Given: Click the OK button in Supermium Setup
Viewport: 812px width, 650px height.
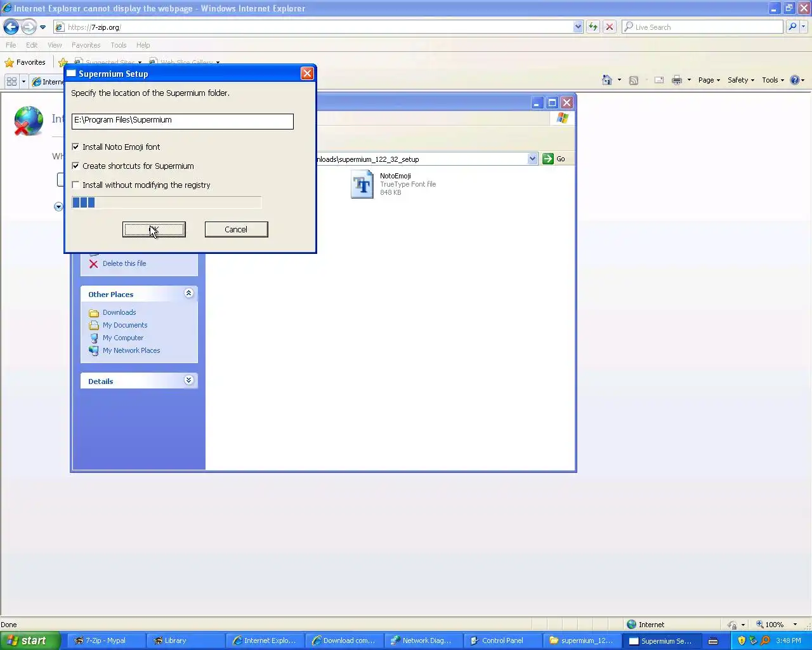Looking at the screenshot, I should [154, 229].
